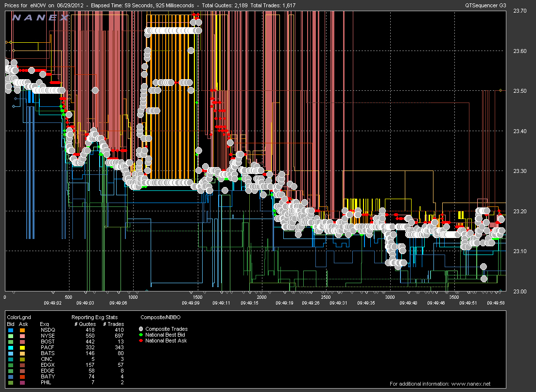This screenshot has width=536, height=392.
Task: Select the 23.10 price axis label
Action: click(x=520, y=251)
